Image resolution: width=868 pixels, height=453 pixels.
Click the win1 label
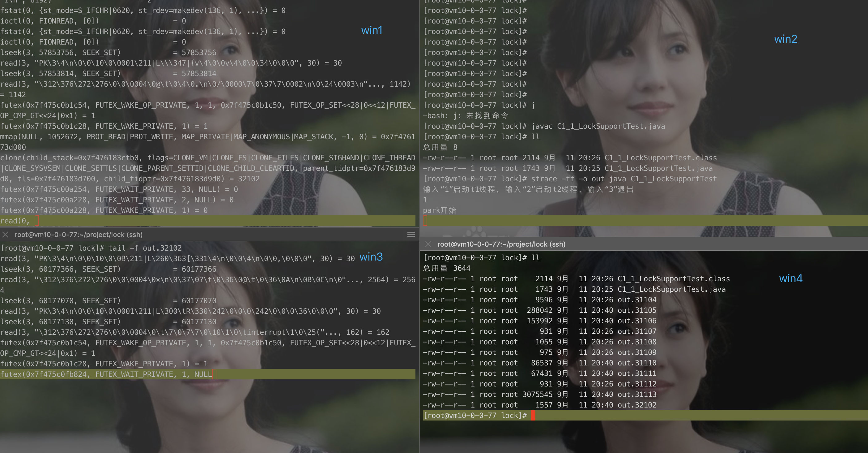(x=371, y=30)
